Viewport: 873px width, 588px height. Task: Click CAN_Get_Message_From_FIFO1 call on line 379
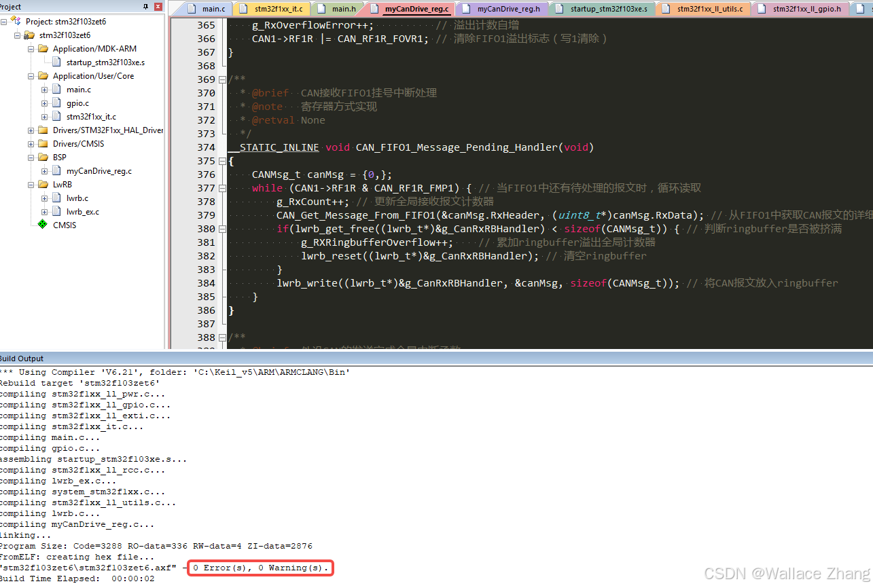[x=491, y=215]
